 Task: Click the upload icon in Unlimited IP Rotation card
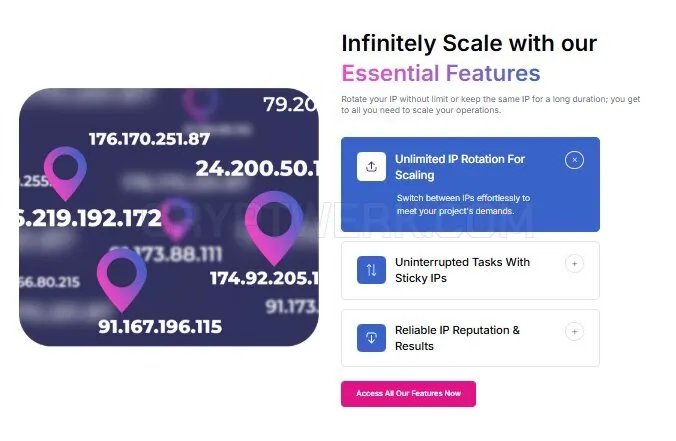371,166
